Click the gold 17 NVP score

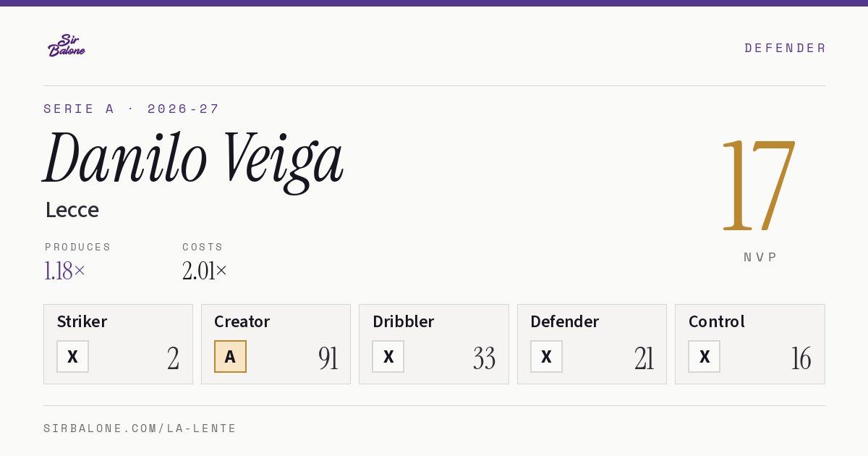click(759, 185)
